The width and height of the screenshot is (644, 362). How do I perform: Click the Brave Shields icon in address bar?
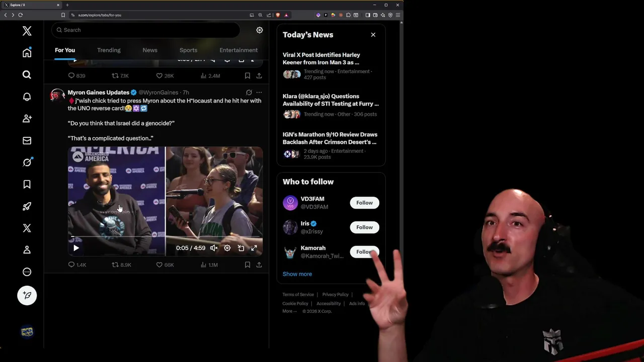click(279, 15)
